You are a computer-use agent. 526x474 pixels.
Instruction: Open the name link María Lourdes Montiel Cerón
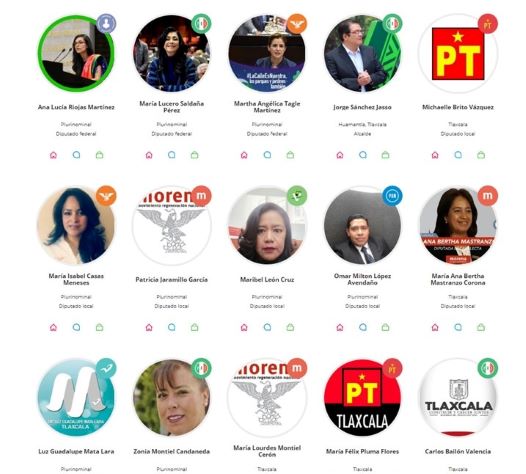pos(267,451)
